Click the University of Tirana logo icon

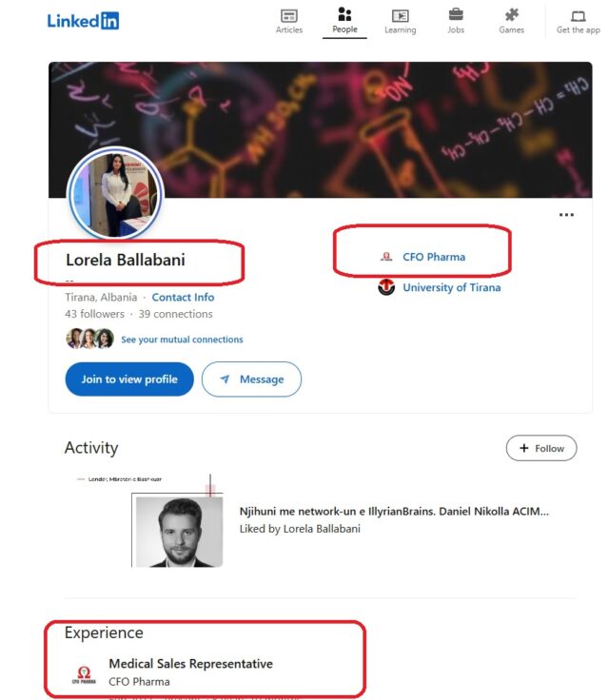click(x=386, y=287)
